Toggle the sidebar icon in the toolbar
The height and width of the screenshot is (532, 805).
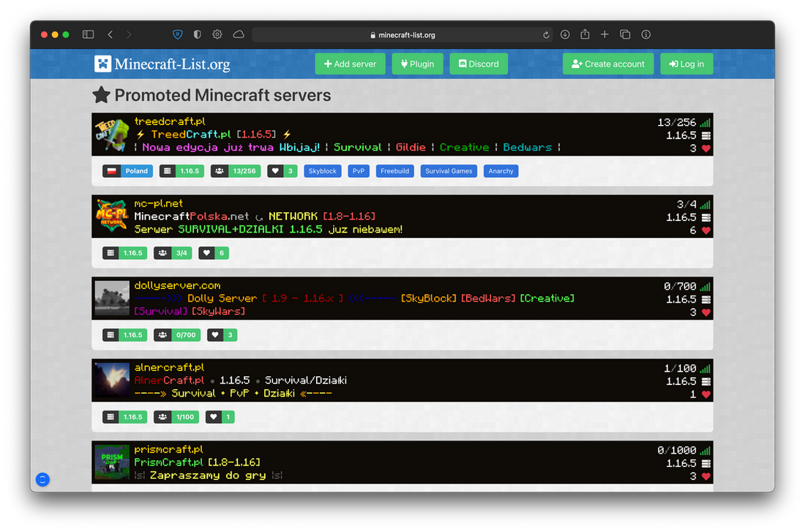pyautogui.click(x=88, y=34)
